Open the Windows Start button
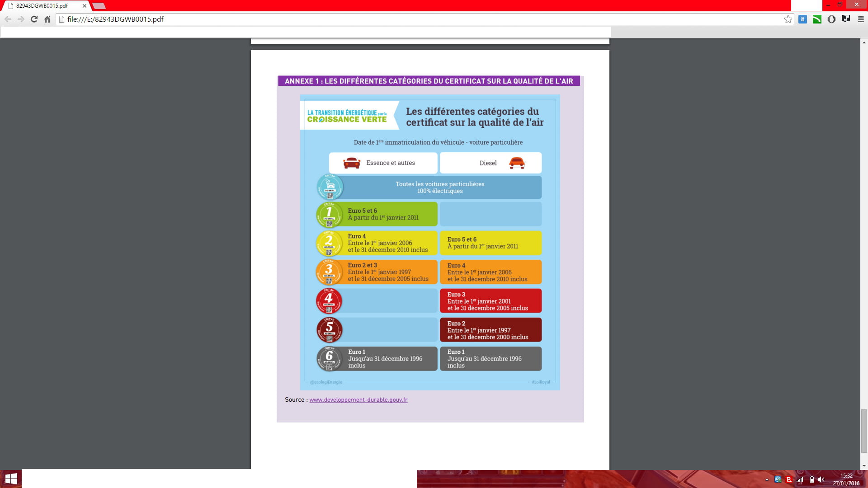Viewport: 868px width, 488px height. 11,479
